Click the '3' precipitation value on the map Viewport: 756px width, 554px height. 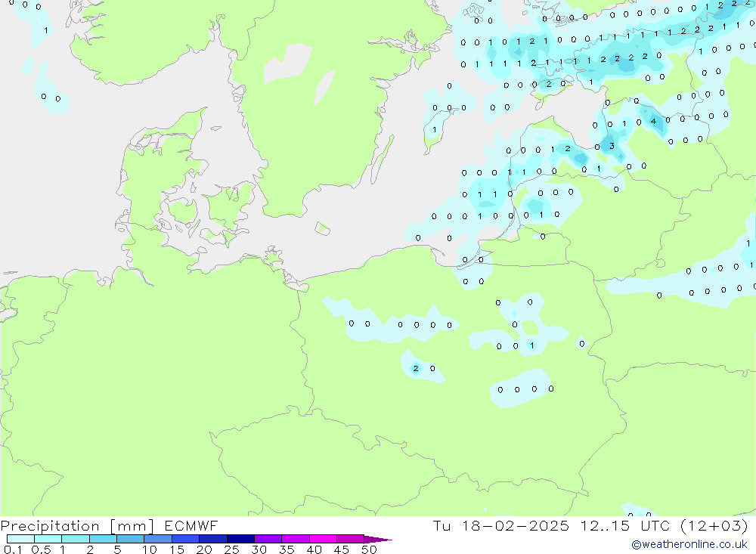point(612,146)
